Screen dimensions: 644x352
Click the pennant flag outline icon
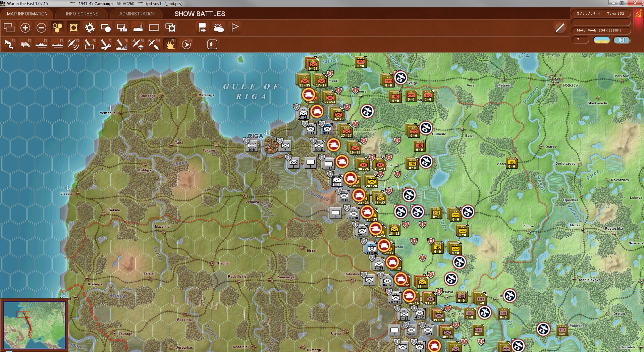(235, 28)
